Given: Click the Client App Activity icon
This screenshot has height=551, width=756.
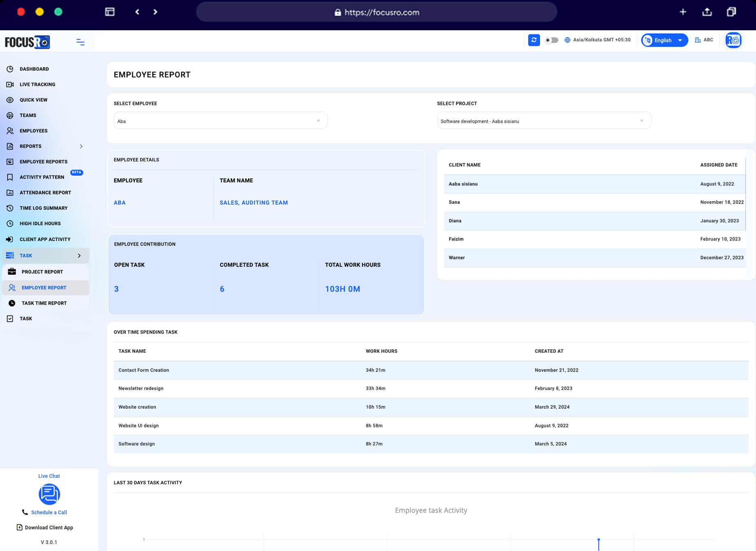Looking at the screenshot, I should 10,239.
